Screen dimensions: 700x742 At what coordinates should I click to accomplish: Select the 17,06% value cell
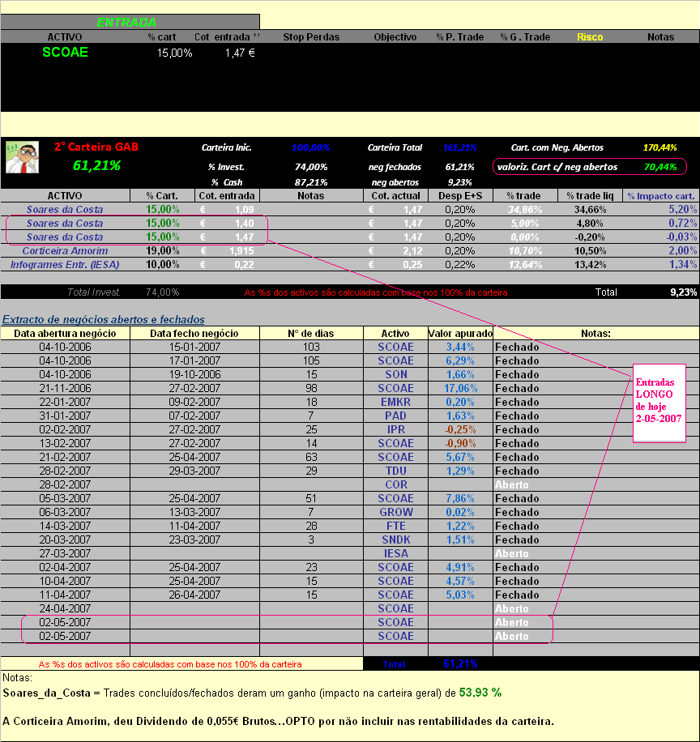(x=460, y=388)
